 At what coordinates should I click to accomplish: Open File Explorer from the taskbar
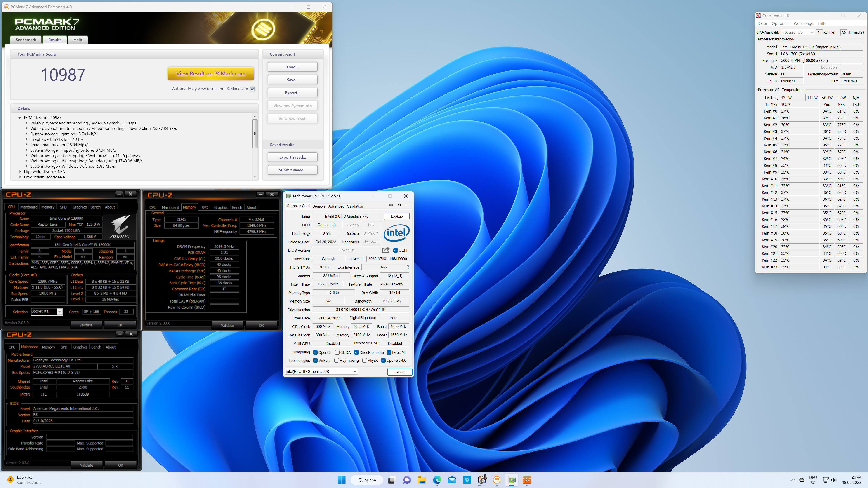coord(422,480)
